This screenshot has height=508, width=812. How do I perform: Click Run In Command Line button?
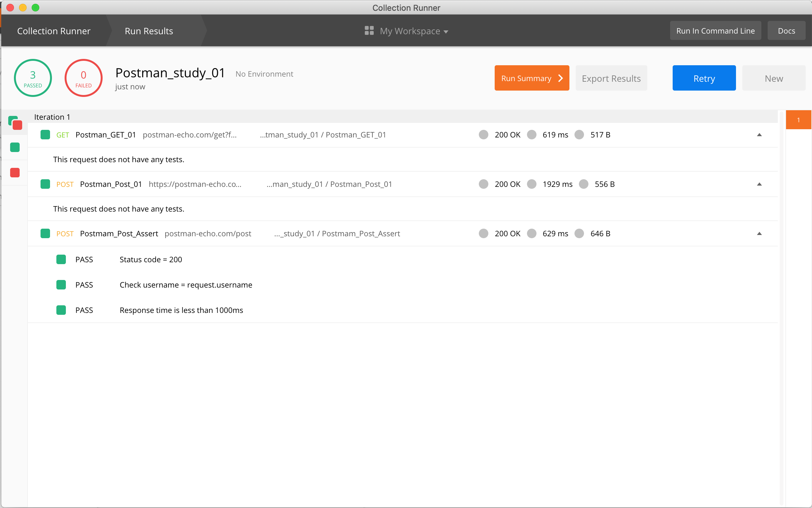(715, 31)
